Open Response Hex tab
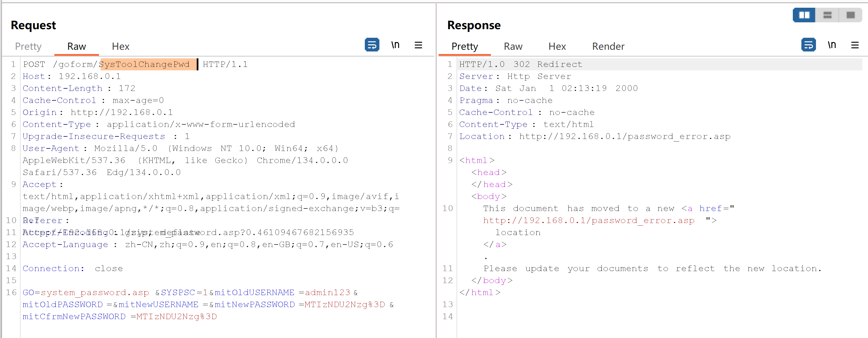The height and width of the screenshot is (338, 868). (557, 47)
